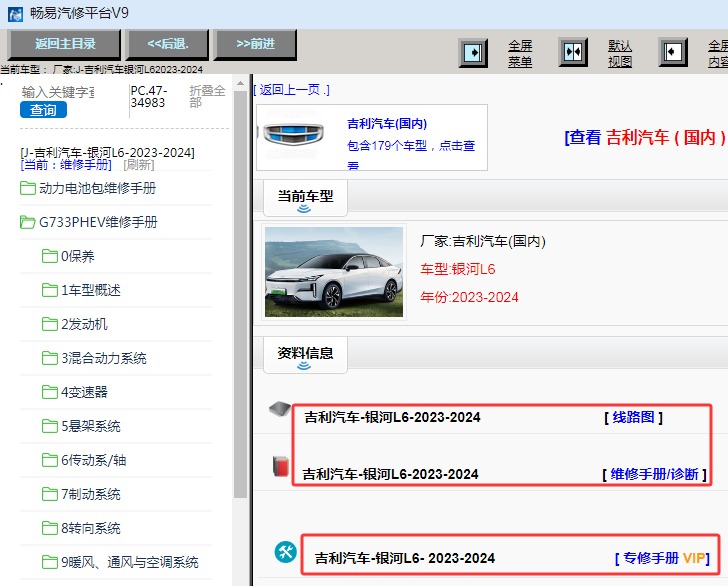Click folder icon next to 1车型概述

(x=50, y=290)
